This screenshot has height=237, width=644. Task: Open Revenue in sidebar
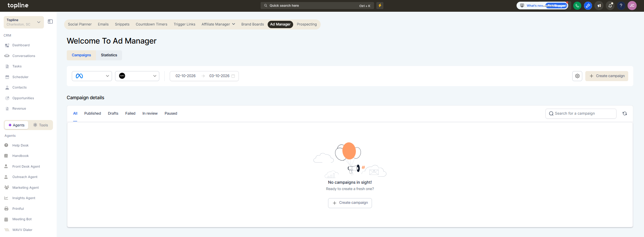[19, 109]
